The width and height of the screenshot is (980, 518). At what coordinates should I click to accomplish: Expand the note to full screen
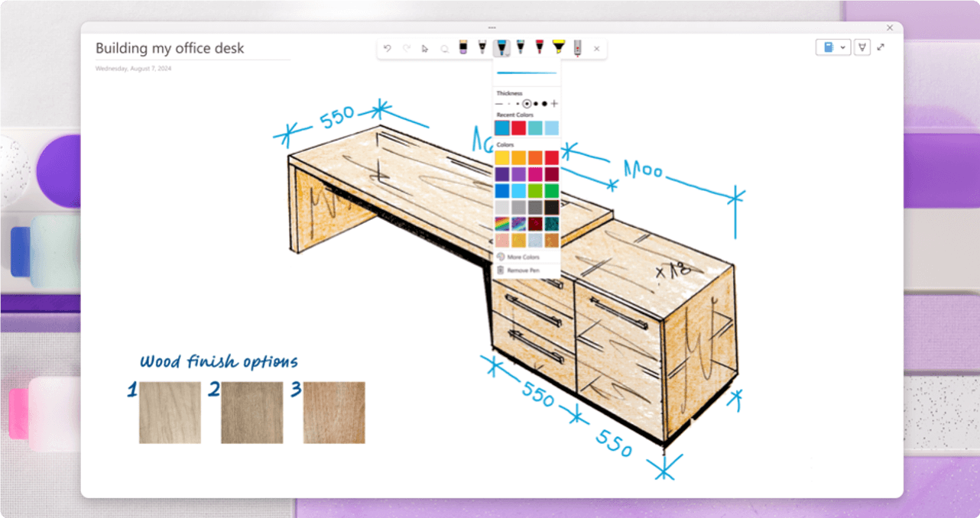point(881,47)
